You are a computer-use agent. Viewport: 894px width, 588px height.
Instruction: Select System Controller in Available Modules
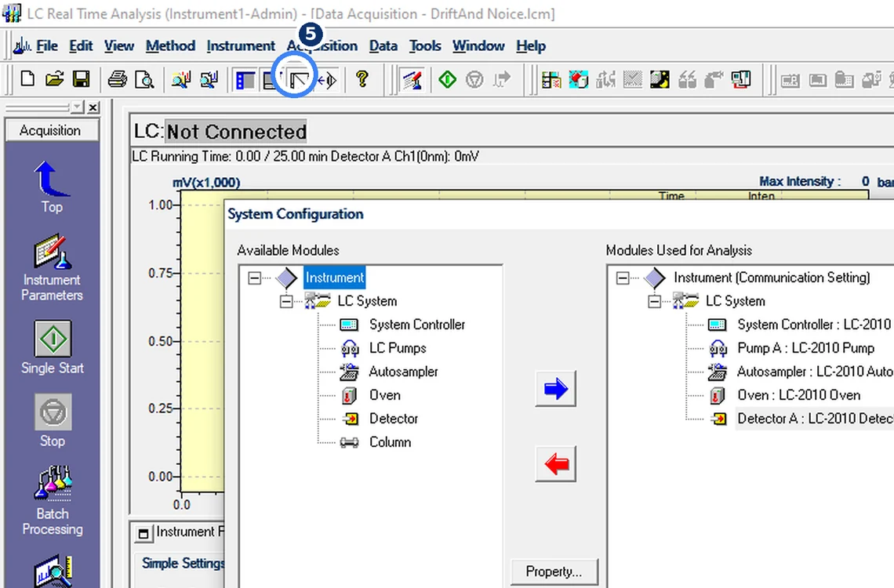[x=416, y=325]
